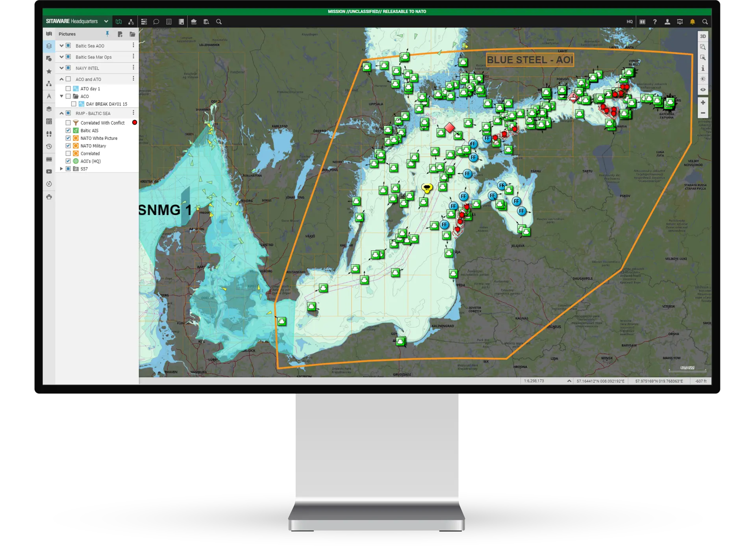
Task: Select the chat/messaging icon in sidebar
Action: 156,22
